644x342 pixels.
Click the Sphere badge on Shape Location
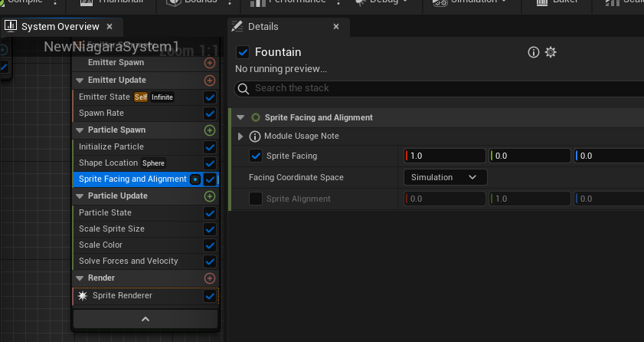point(154,163)
